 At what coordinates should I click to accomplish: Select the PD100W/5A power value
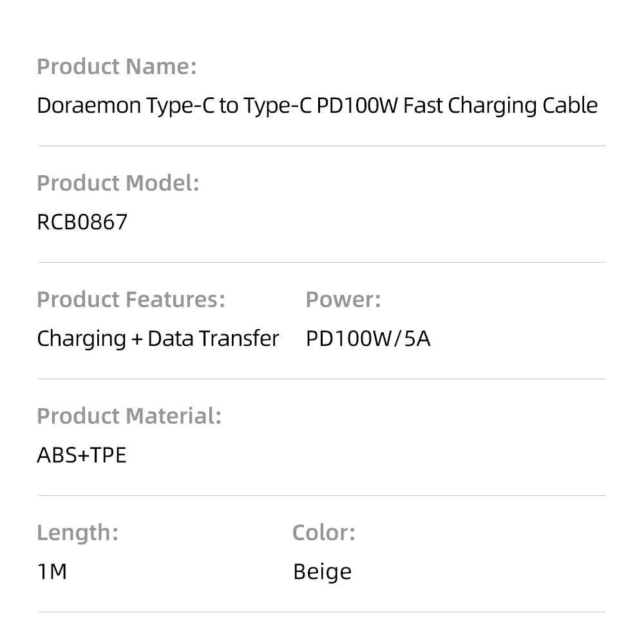(368, 339)
